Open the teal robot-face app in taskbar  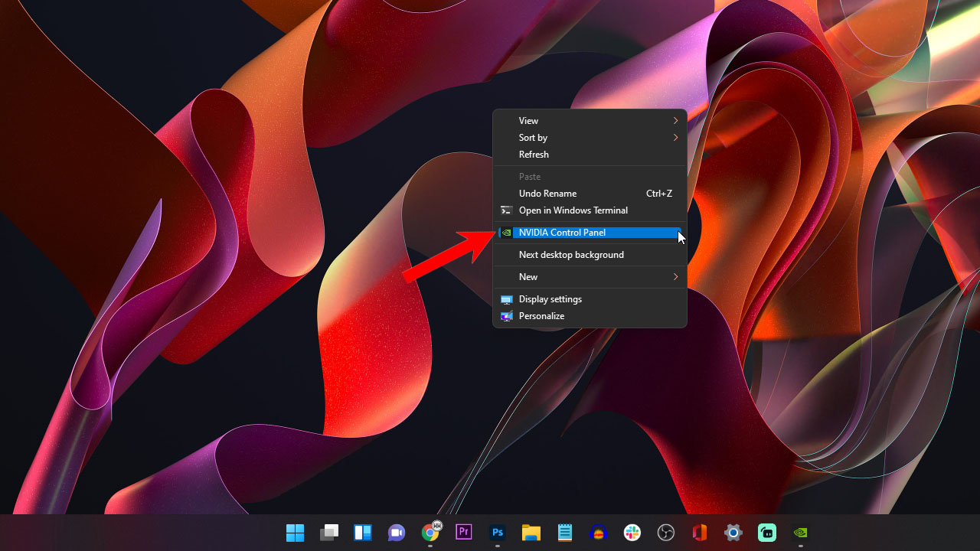tap(767, 533)
